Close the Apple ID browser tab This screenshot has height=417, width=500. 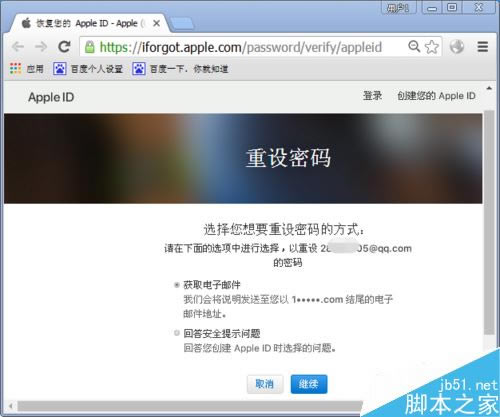156,23
